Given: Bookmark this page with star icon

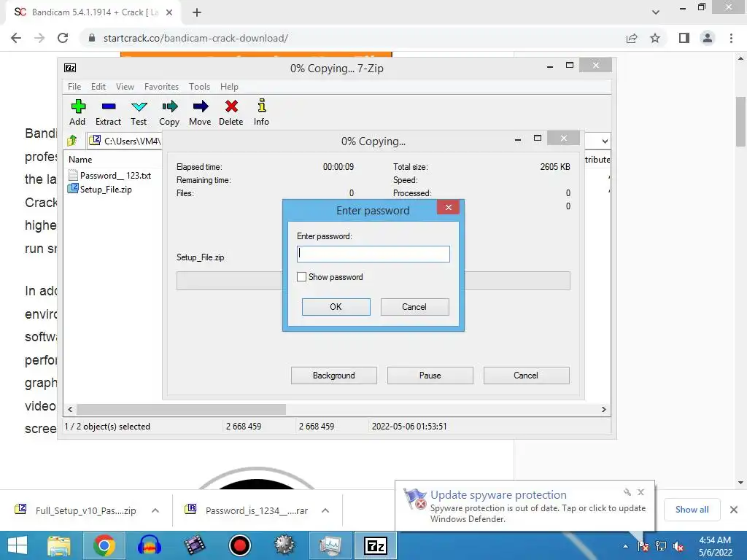Looking at the screenshot, I should pyautogui.click(x=655, y=38).
